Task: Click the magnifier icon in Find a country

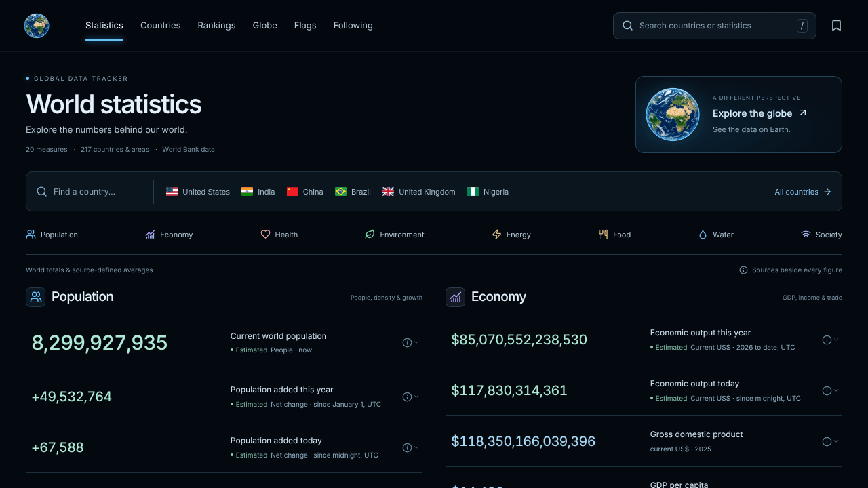Action: coord(42,192)
